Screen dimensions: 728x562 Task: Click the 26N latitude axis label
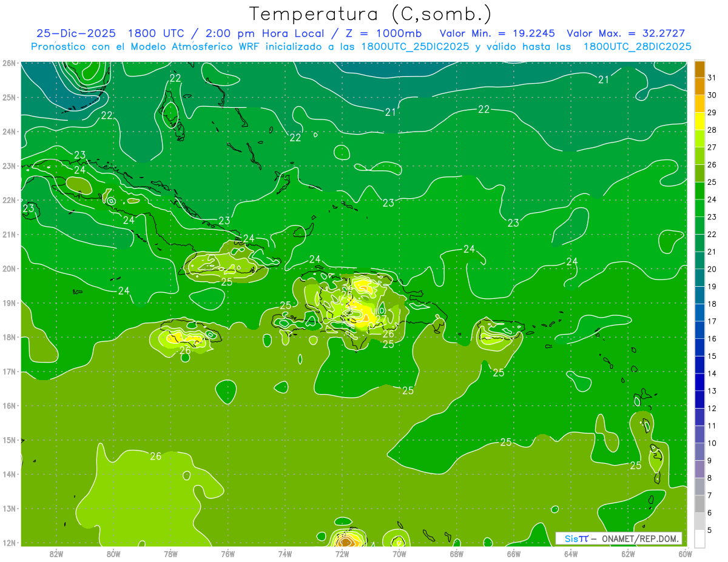[x=9, y=63]
